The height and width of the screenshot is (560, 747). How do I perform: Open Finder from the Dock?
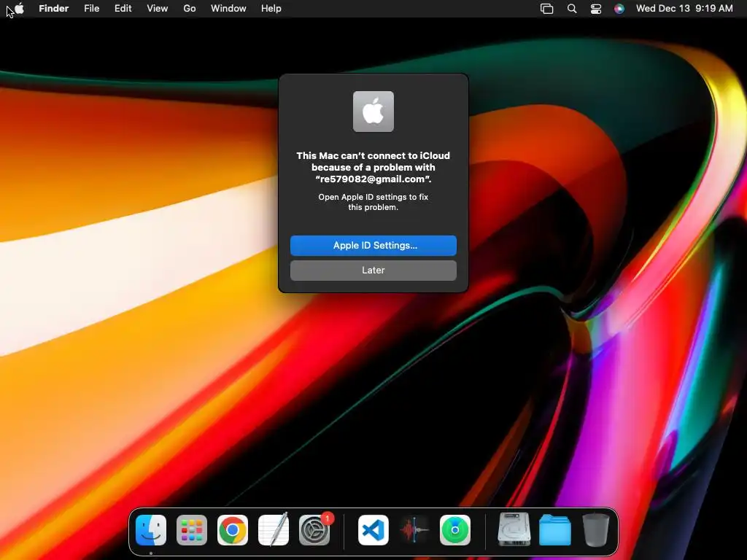tap(151, 530)
